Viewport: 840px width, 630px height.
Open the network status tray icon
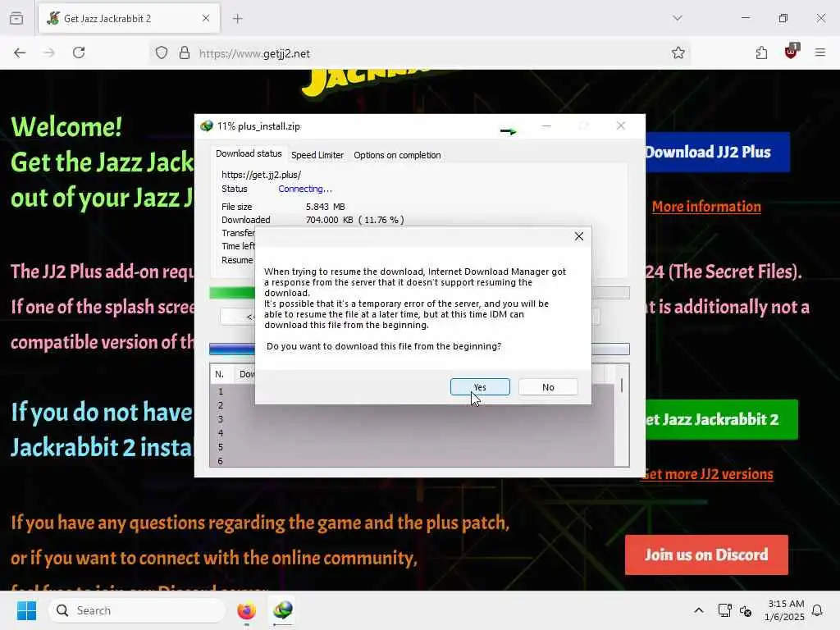(x=724, y=610)
